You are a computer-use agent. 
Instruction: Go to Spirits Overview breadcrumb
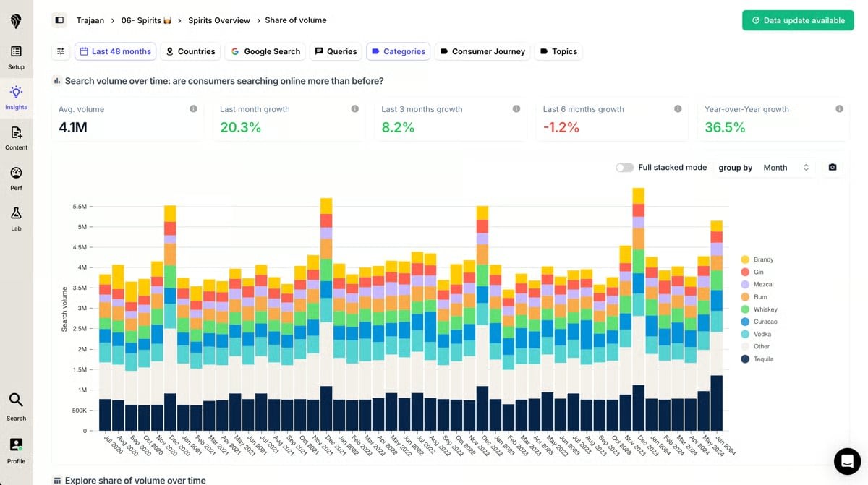point(218,20)
